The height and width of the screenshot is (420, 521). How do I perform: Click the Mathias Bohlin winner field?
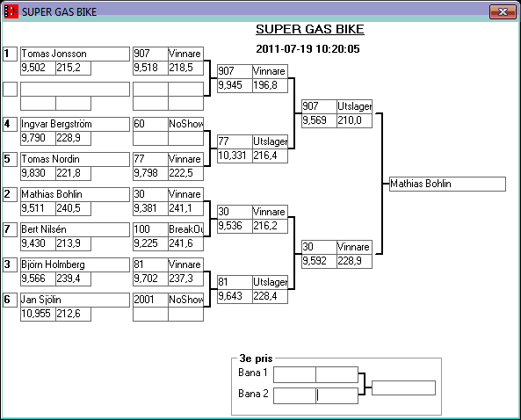447,185
